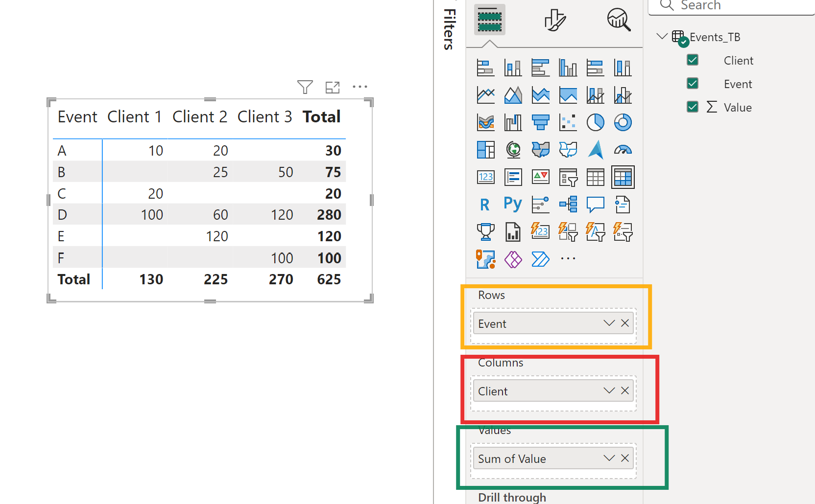Viewport: 815px width, 504px height.
Task: Select the ribbon chart visual
Action: pos(485,122)
